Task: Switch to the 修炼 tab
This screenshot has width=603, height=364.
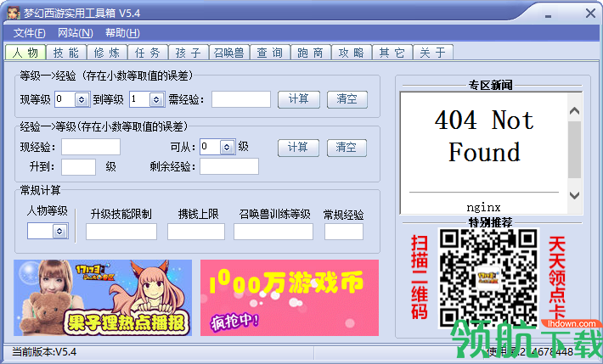Action: click(x=107, y=53)
